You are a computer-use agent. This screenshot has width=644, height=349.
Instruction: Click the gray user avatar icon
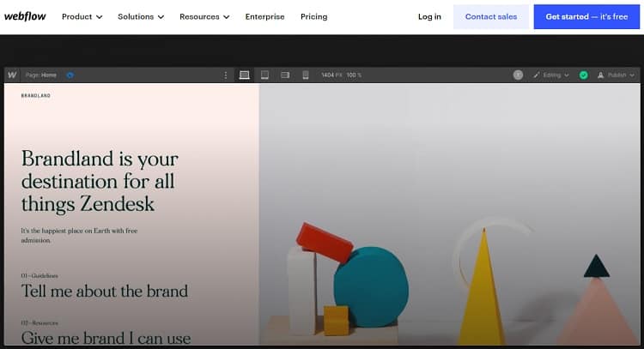point(518,75)
